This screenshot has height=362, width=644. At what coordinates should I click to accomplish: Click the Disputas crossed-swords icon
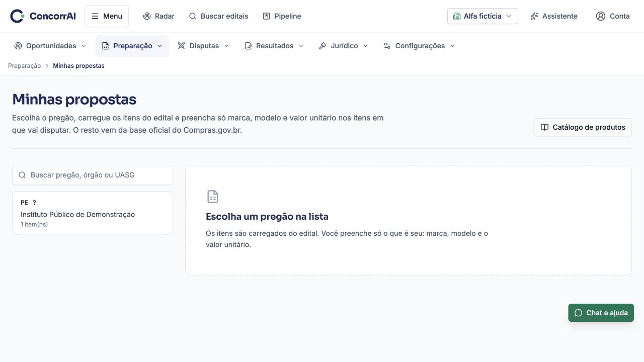182,46
